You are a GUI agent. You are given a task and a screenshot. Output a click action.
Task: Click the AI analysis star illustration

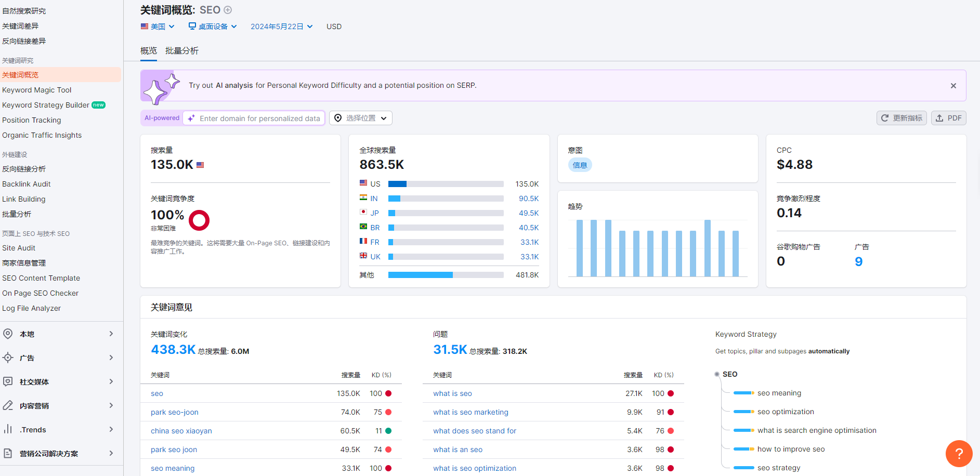tap(161, 87)
